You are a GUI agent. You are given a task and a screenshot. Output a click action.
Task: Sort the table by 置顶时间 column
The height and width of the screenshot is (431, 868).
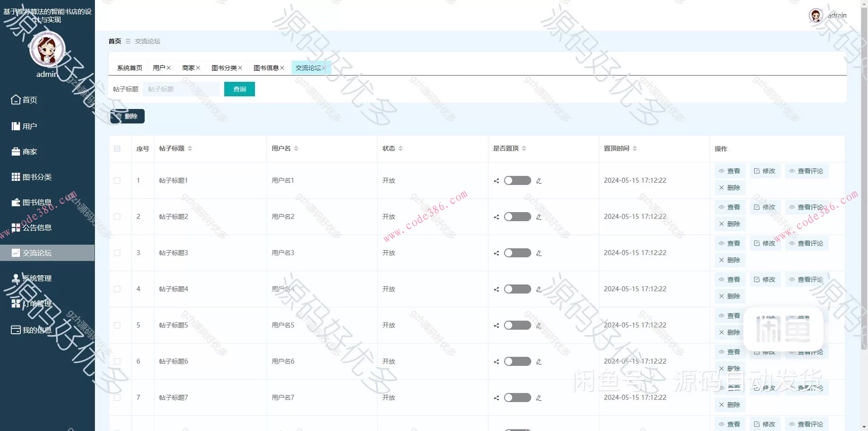pos(635,148)
